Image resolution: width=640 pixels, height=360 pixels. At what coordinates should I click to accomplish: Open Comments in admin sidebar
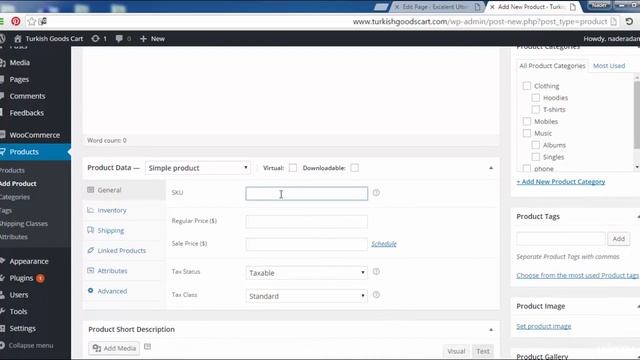tap(27, 96)
